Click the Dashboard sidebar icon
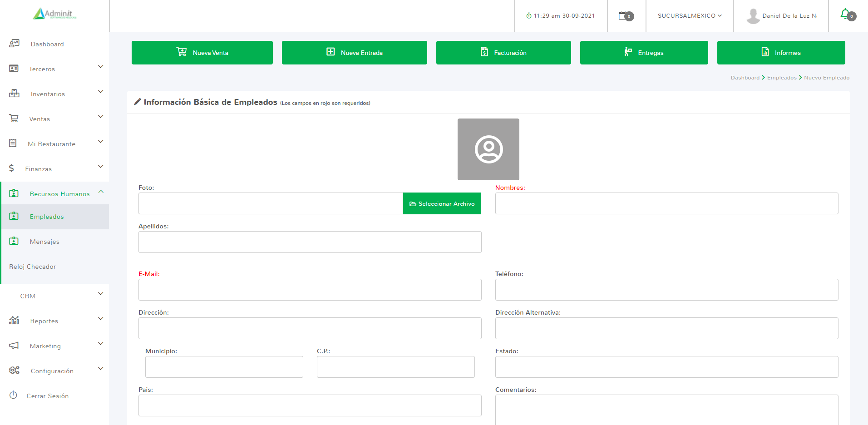 coord(14,44)
